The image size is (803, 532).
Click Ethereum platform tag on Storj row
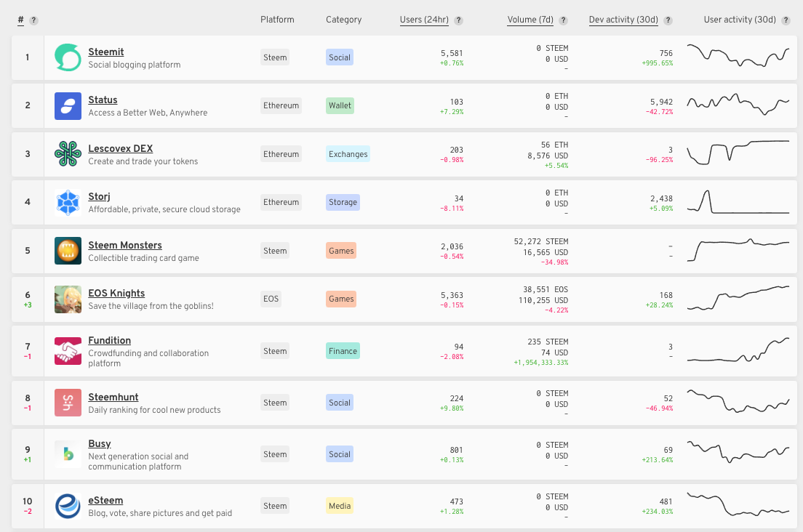point(281,202)
